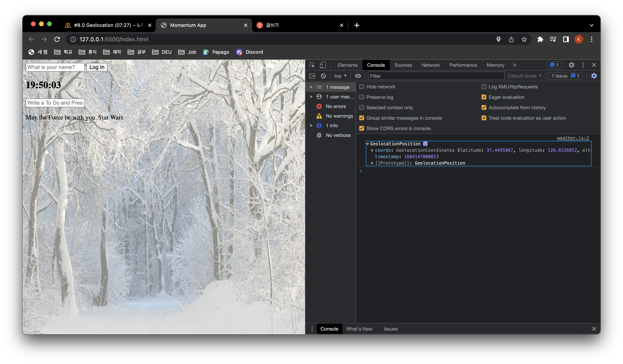Screen dimensions: 623x364
Task: Open the profile K avatar
Action: [x=579, y=39]
